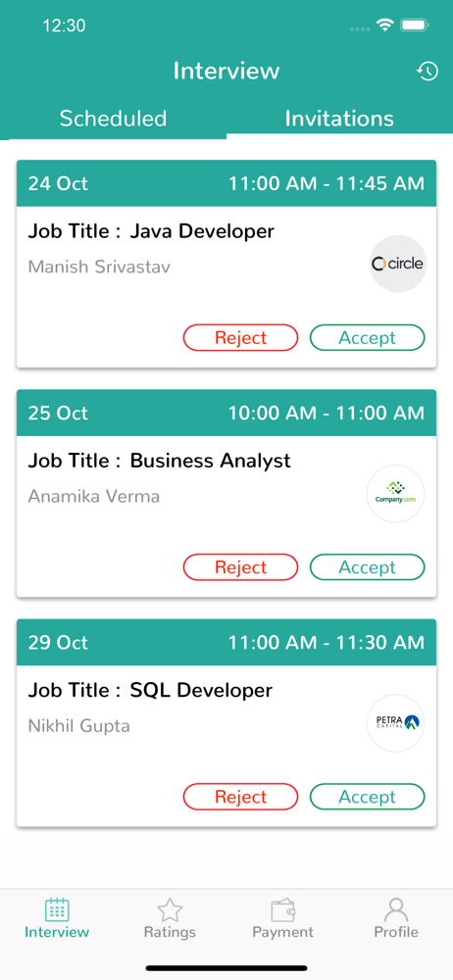Tap the Company.com logo
Image resolution: width=453 pixels, height=980 pixels.
point(395,494)
